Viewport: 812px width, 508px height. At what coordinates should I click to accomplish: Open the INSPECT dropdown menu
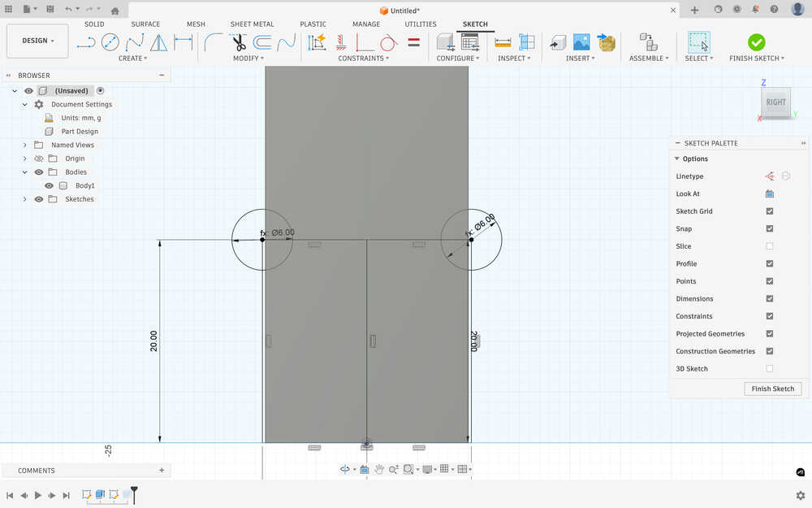pyautogui.click(x=514, y=59)
